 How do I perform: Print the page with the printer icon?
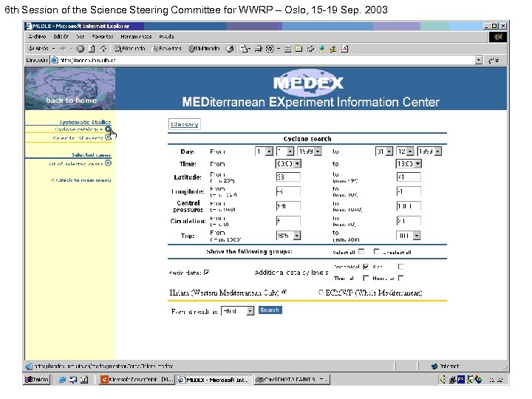point(259,49)
